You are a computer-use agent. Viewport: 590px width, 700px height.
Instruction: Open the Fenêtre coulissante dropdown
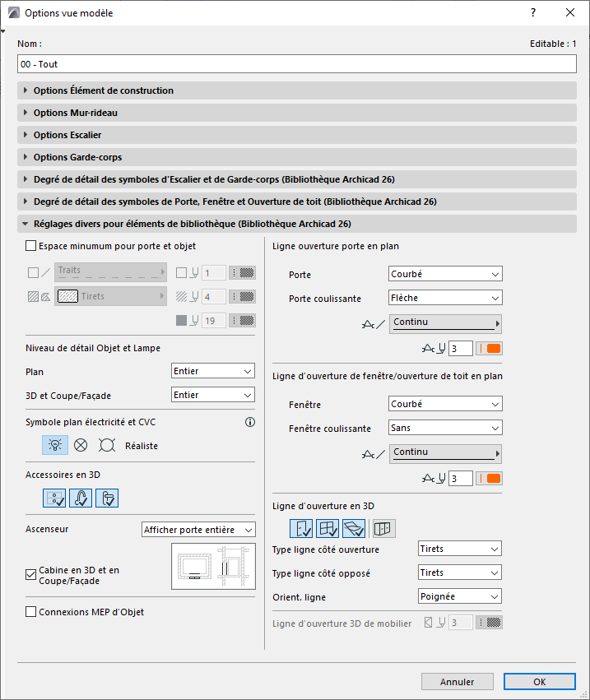pos(445,428)
